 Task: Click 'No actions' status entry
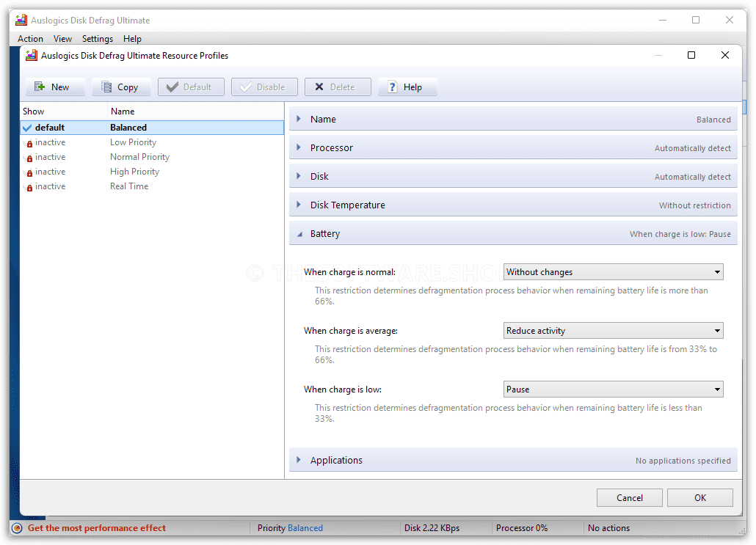608,528
